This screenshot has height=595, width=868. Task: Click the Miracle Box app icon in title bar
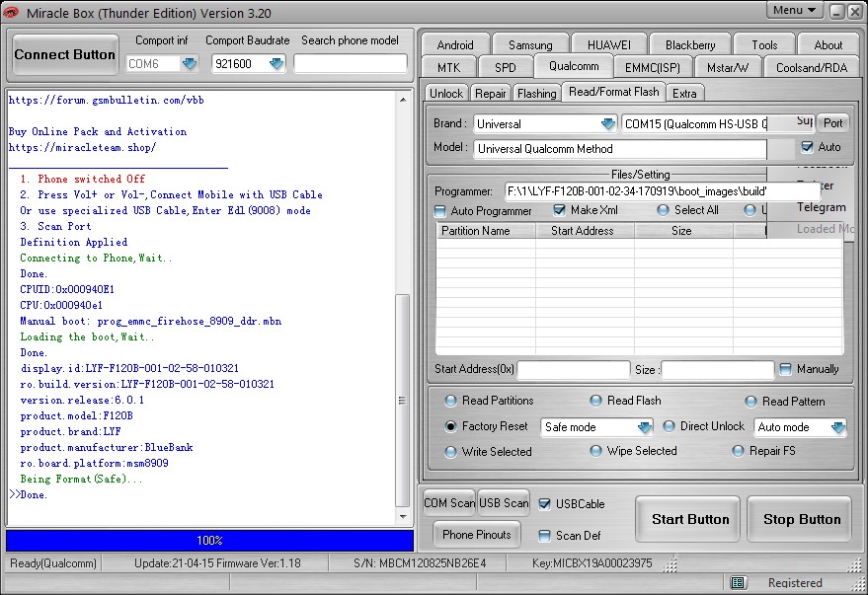pyautogui.click(x=12, y=12)
